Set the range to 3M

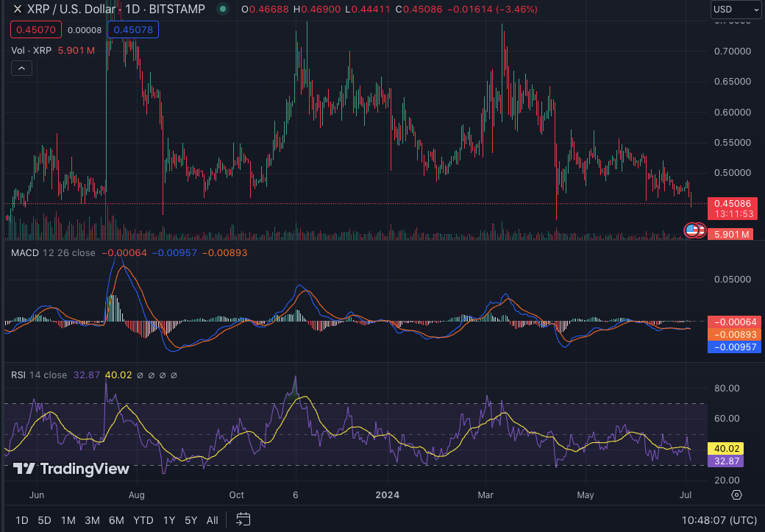click(92, 520)
